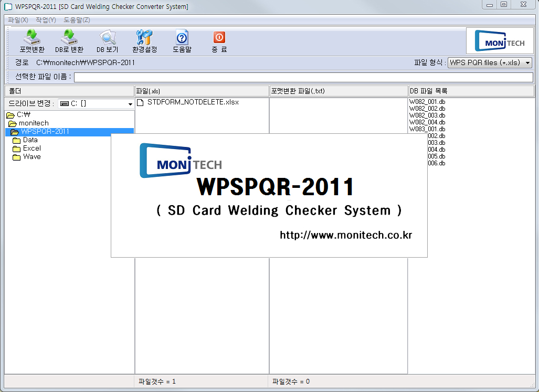Click the Excel folder icon
Viewport: 539px width, 392px height.
point(16,149)
